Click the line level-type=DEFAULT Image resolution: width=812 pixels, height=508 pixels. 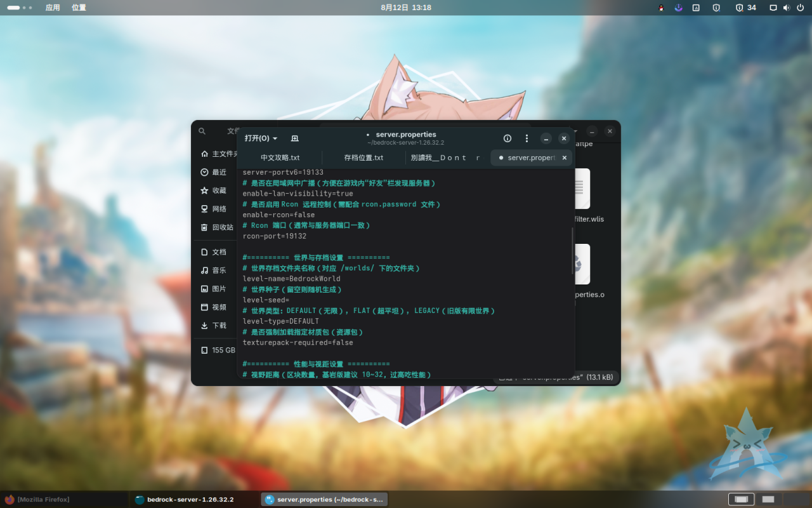tap(281, 321)
